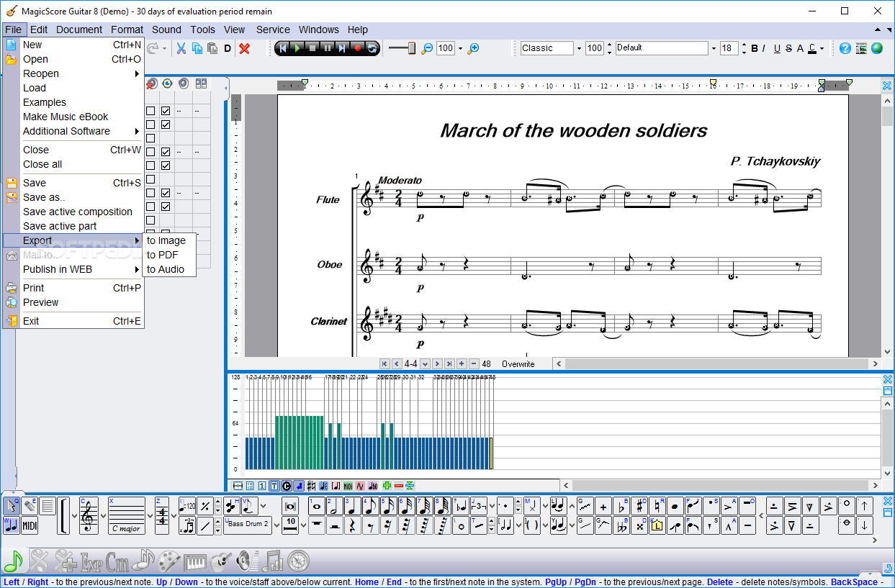Toggle Strikethrough text formatting
This screenshot has height=588, width=895.
pyautogui.click(x=788, y=48)
